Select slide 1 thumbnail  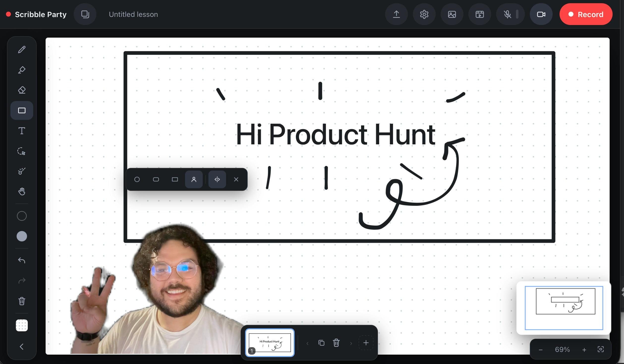coord(270,343)
